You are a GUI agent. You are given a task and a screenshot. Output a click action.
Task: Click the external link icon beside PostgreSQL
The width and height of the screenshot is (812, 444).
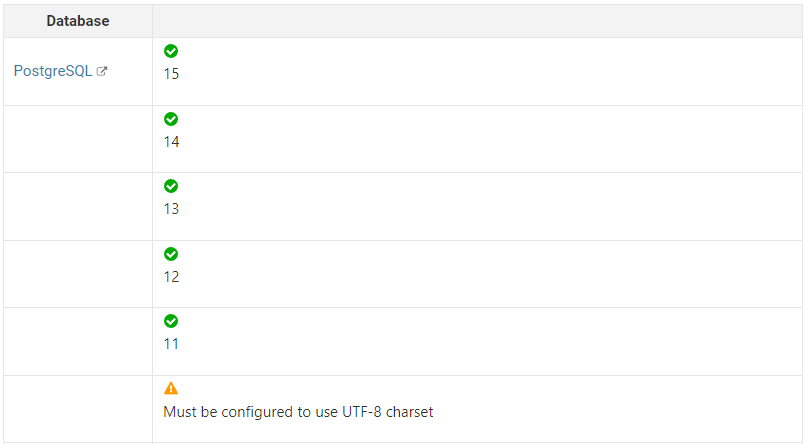[x=102, y=72]
